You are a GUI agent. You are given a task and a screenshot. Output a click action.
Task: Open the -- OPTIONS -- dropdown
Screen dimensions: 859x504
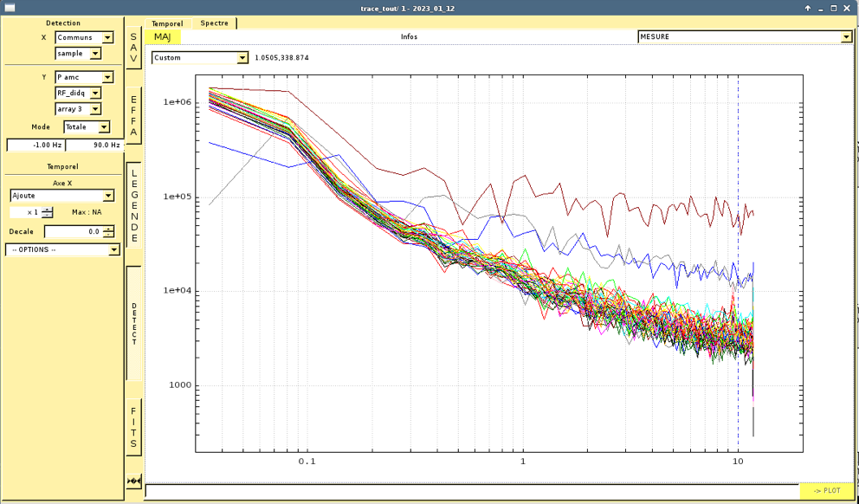[x=62, y=249]
